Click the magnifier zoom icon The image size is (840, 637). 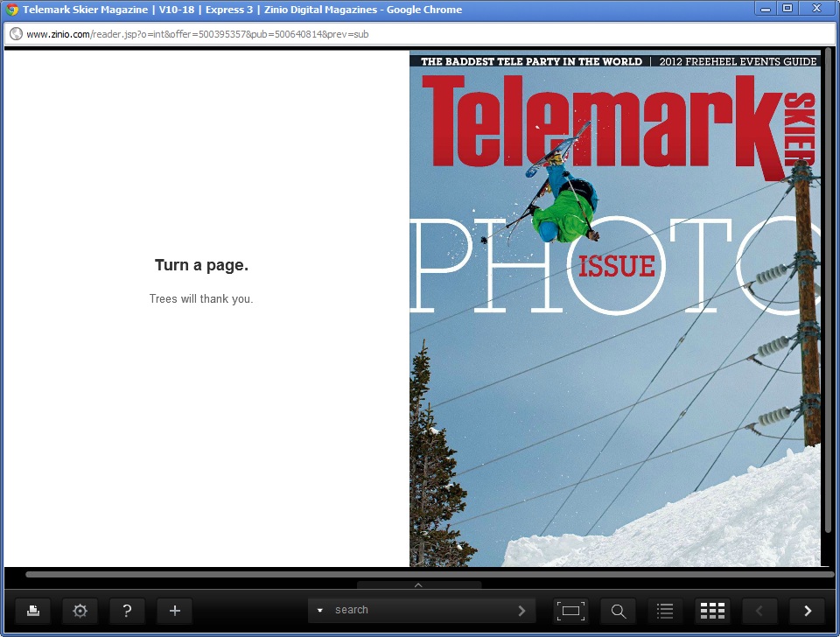tap(619, 611)
